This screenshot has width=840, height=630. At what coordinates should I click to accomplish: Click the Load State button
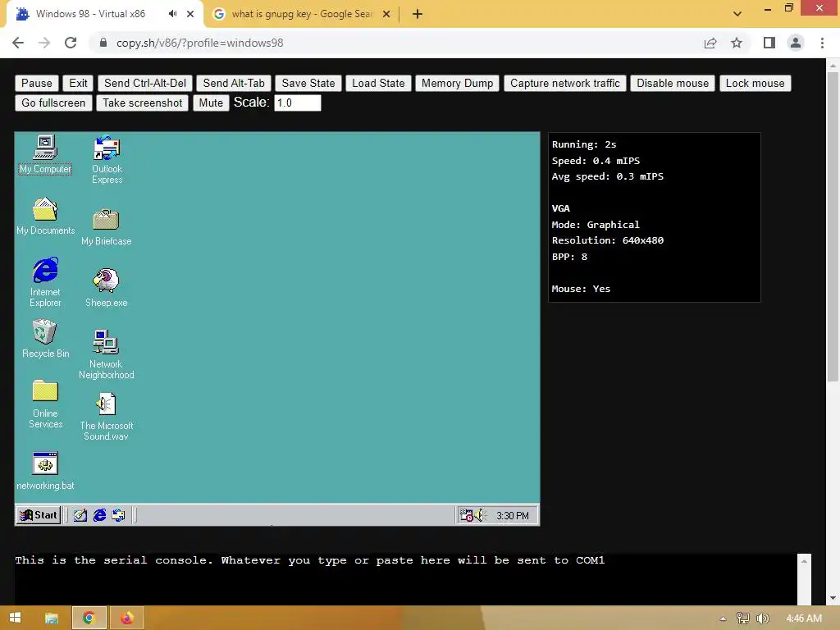[378, 83]
